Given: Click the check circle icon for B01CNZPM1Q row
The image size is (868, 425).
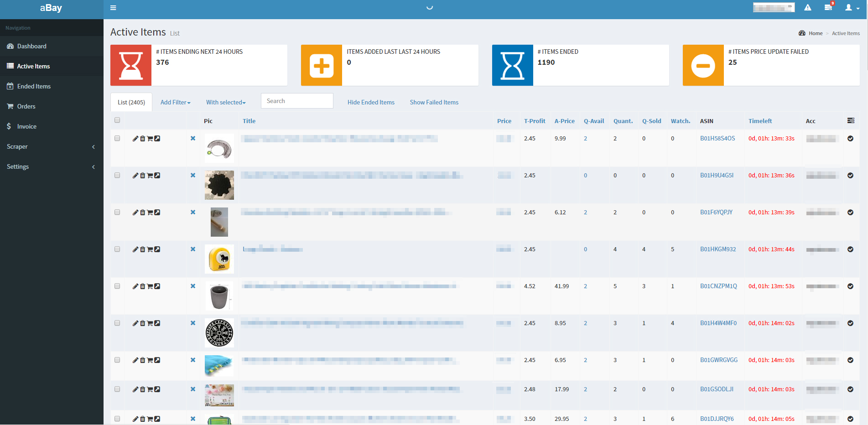Looking at the screenshot, I should point(851,286).
